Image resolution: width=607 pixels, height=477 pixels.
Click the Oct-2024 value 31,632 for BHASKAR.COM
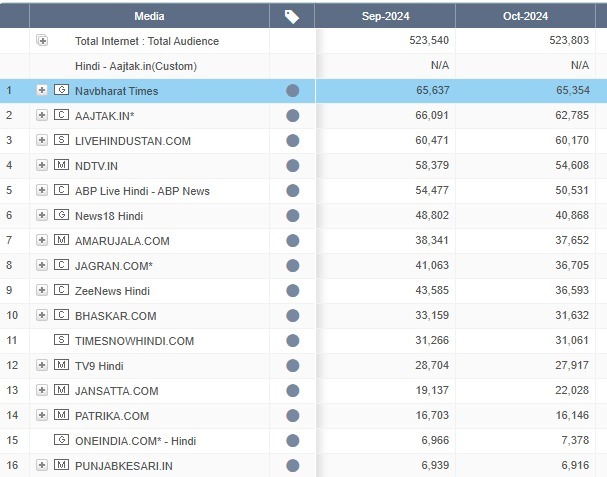572,315
